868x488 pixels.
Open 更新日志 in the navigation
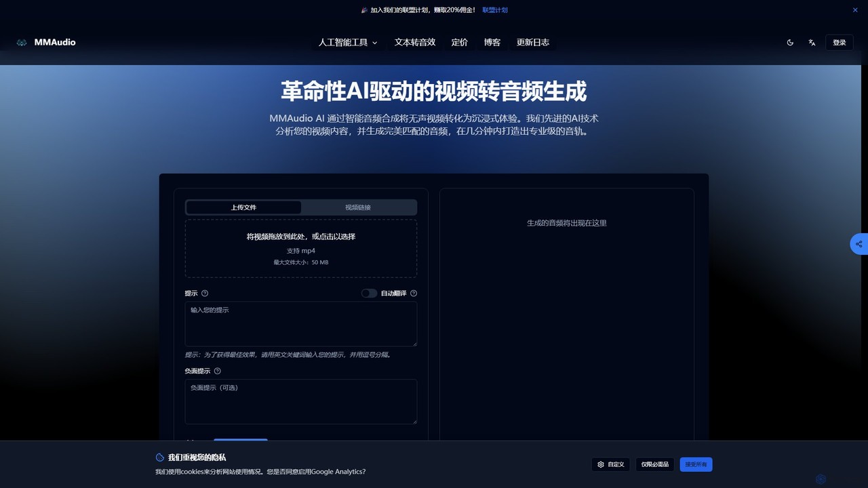(533, 42)
